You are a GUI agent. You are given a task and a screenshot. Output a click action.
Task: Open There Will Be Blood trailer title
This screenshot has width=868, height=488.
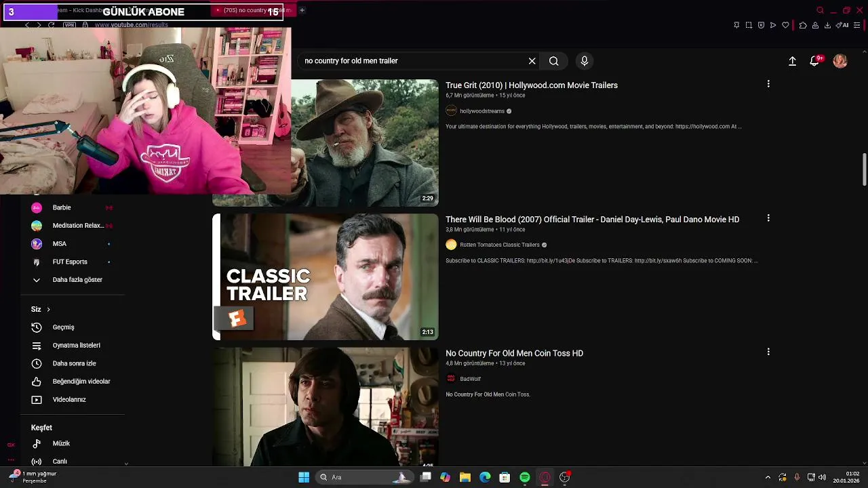click(592, 220)
